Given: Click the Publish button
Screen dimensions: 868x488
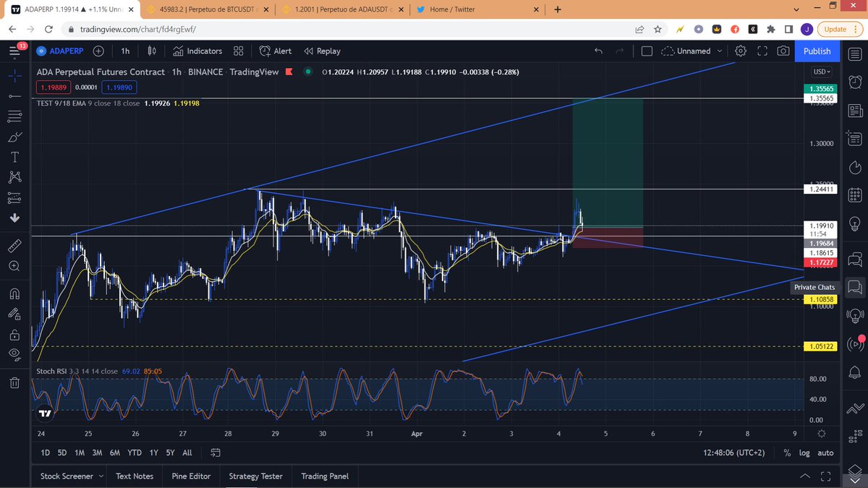Looking at the screenshot, I should 817,51.
